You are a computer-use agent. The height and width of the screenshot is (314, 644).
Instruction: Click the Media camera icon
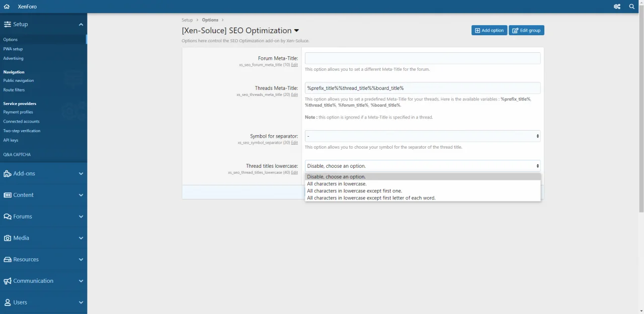point(7,238)
